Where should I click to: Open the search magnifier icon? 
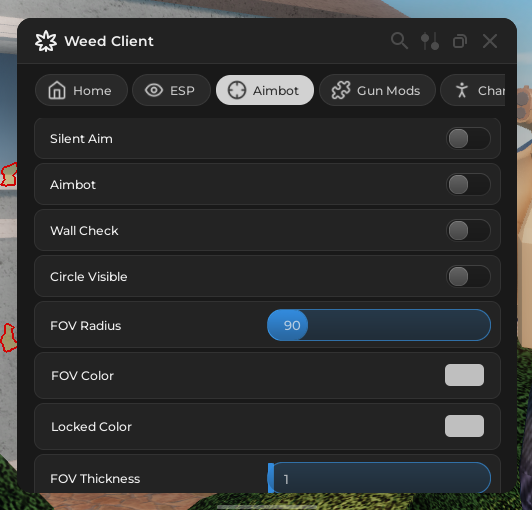(399, 41)
